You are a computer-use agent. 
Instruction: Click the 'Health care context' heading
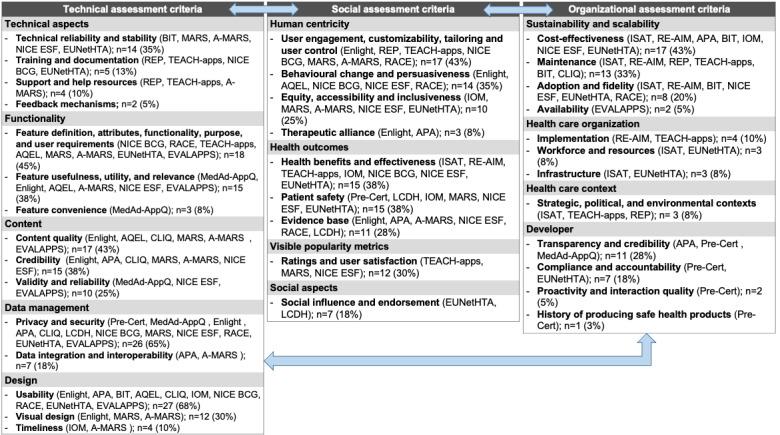pos(571,188)
